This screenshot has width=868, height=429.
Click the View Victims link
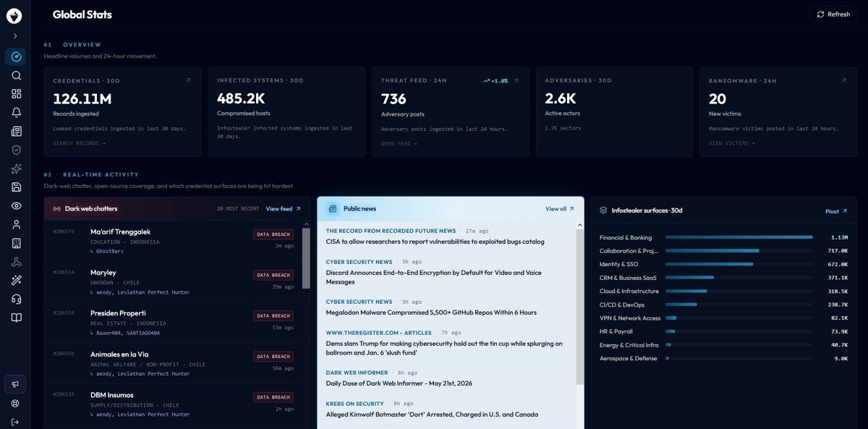coord(732,143)
